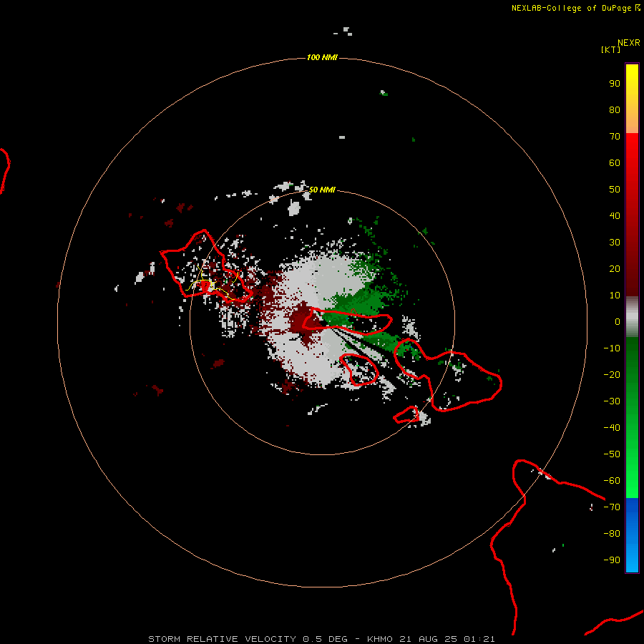Click the 80 value on velocity scale
Viewport: 644px width, 644px height.
615,109
